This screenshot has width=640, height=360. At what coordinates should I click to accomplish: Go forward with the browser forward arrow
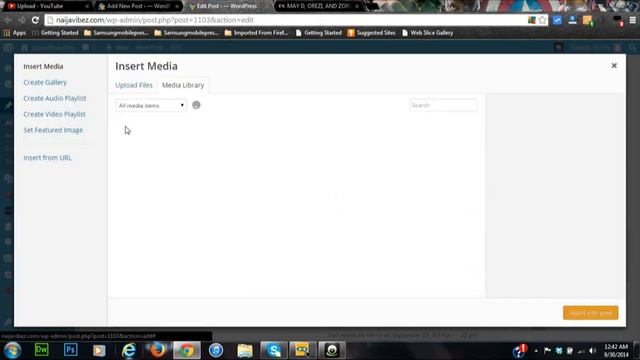pyautogui.click(x=21, y=20)
